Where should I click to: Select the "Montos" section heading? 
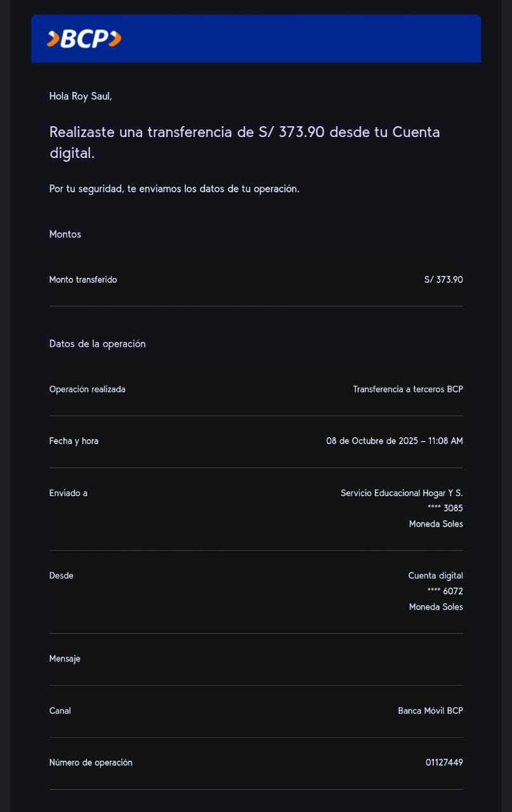click(x=65, y=234)
